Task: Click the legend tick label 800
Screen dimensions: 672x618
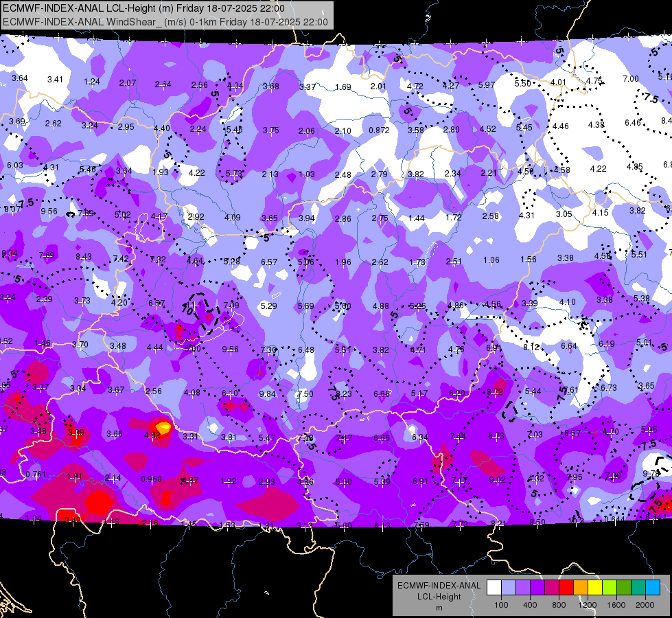Action: pyautogui.click(x=559, y=605)
